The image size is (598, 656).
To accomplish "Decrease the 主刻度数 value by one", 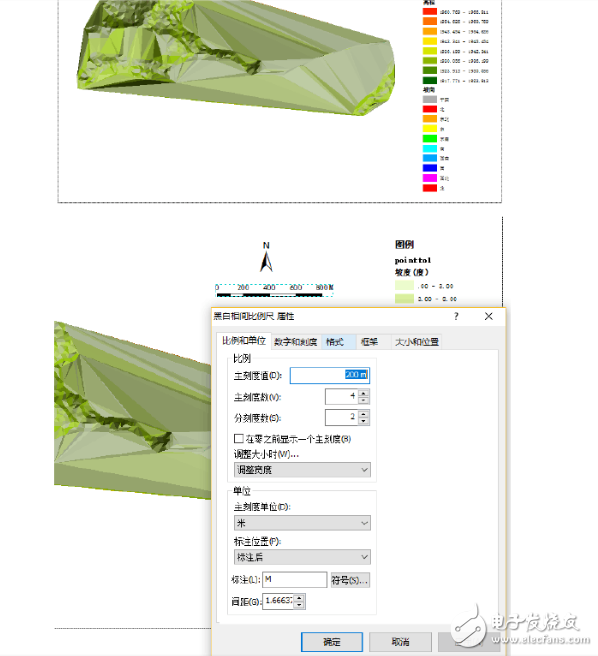I will coord(363,400).
